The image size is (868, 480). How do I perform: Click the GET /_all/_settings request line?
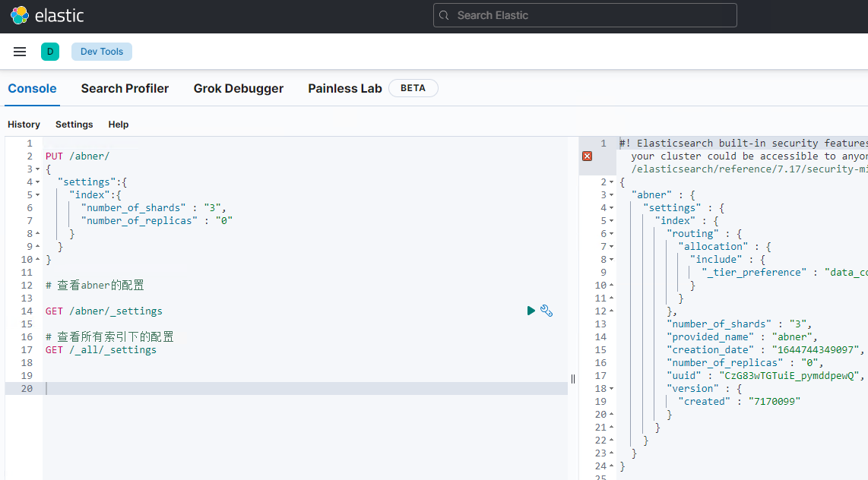tap(101, 350)
